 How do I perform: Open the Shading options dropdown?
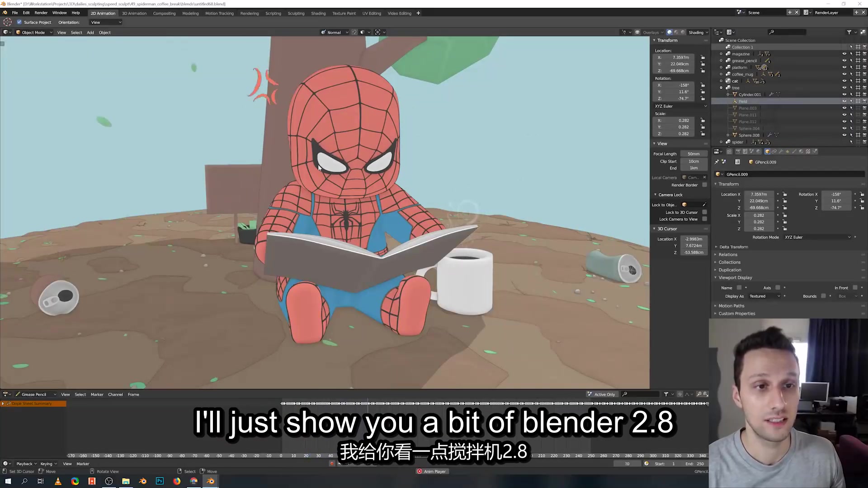coord(698,33)
